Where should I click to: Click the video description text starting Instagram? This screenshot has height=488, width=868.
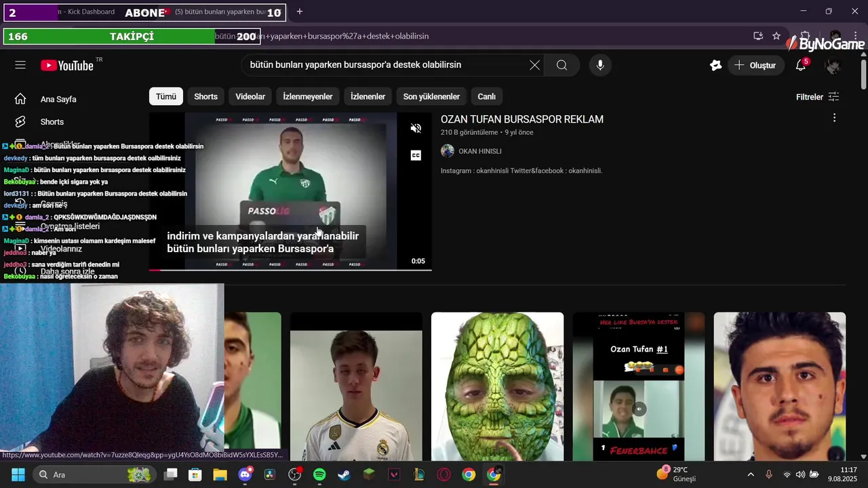coord(521,171)
